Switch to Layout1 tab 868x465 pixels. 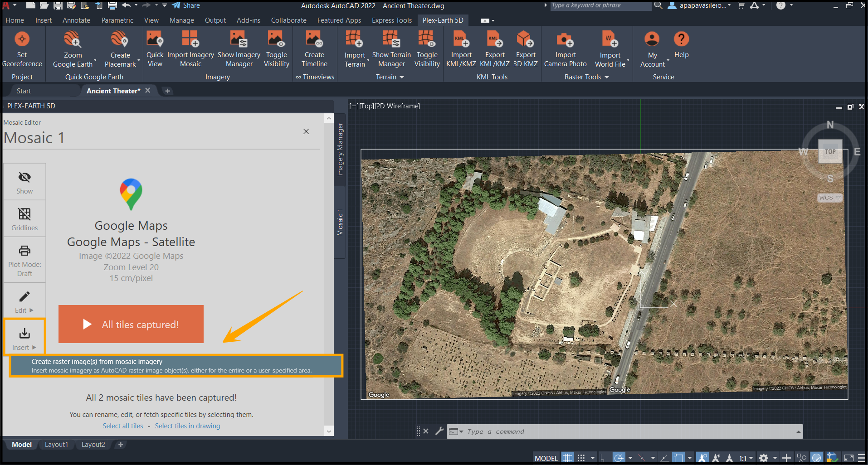[56, 445]
